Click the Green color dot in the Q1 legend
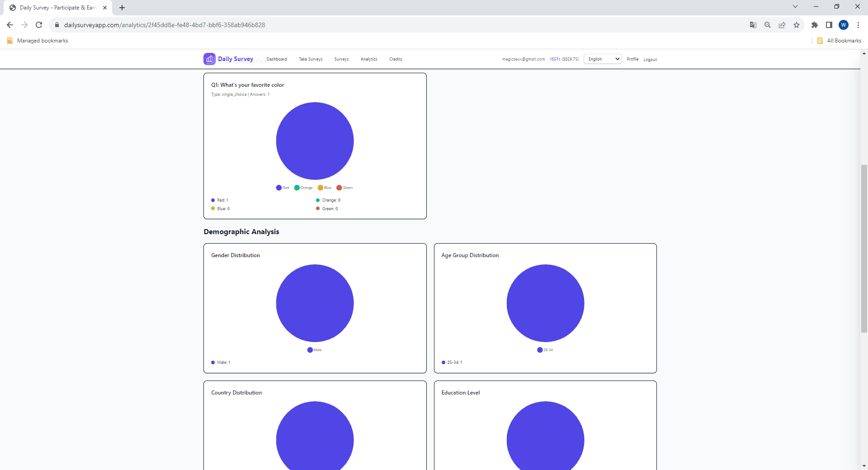Image resolution: width=868 pixels, height=470 pixels. [x=340, y=188]
